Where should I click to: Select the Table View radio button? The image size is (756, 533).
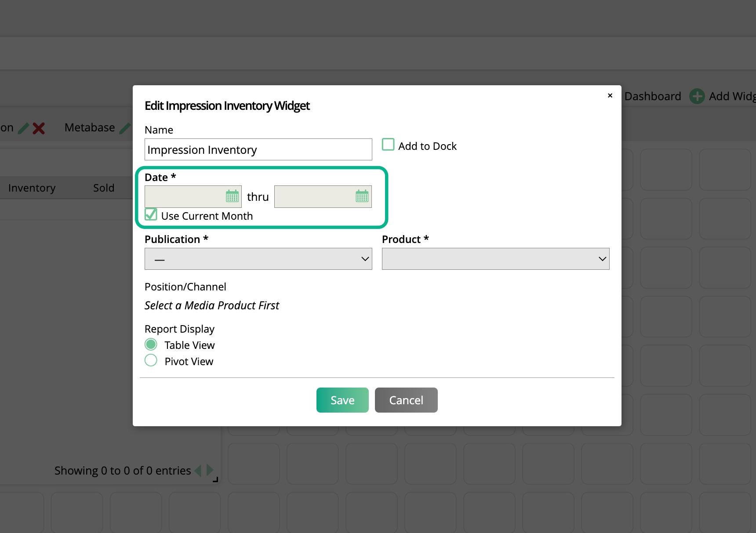coord(151,344)
